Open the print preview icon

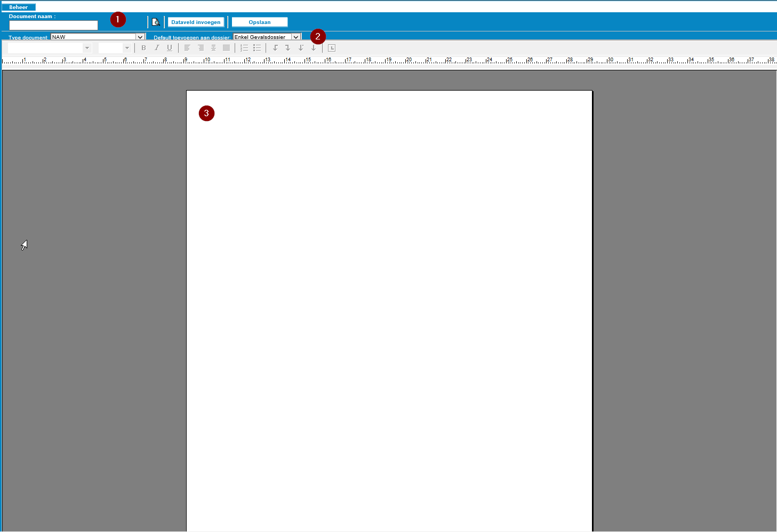tap(156, 22)
